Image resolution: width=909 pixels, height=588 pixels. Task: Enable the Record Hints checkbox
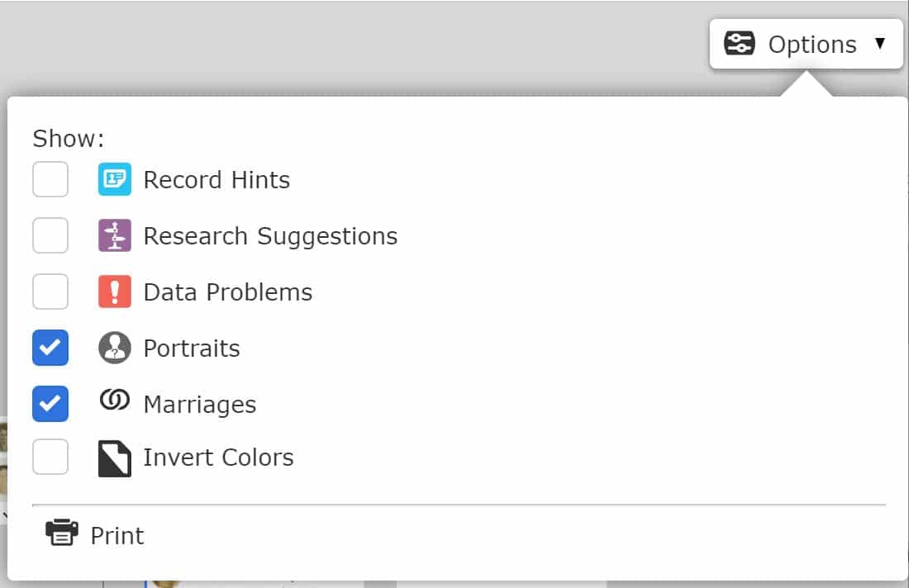[50, 179]
